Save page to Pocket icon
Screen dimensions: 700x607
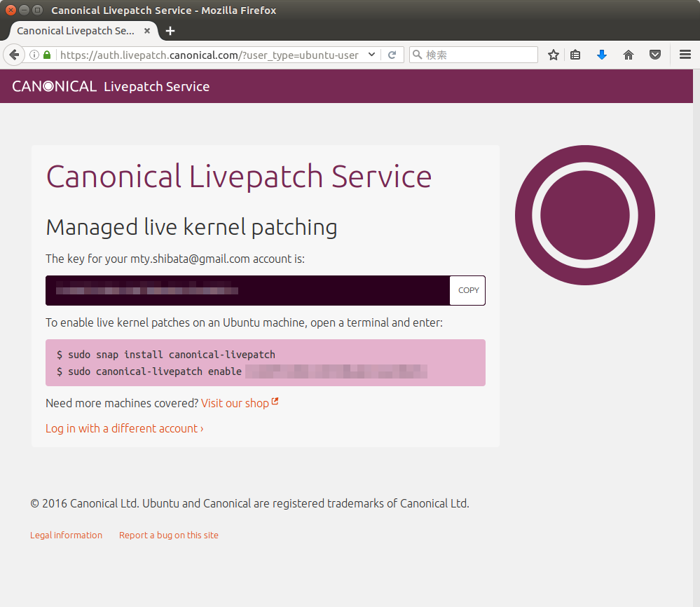pos(655,55)
